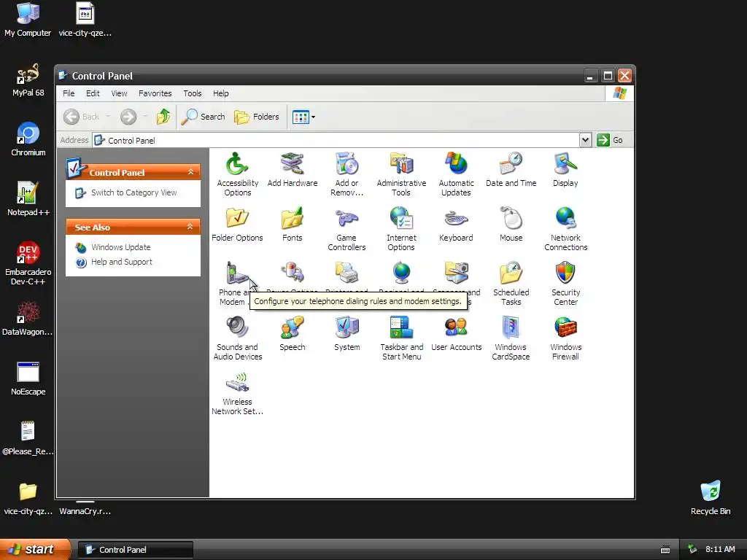Select Sounds and Audio Devices icon
The width and height of the screenshot is (747, 560).
pyautogui.click(x=237, y=328)
